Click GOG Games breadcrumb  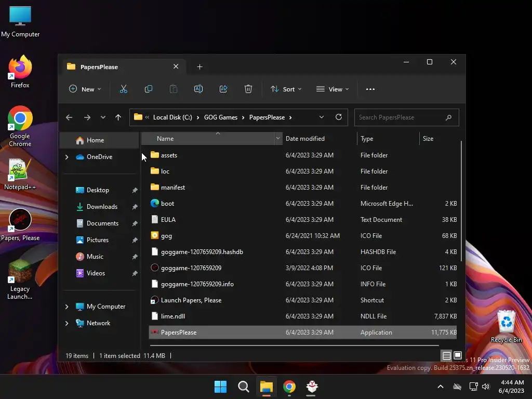point(220,117)
